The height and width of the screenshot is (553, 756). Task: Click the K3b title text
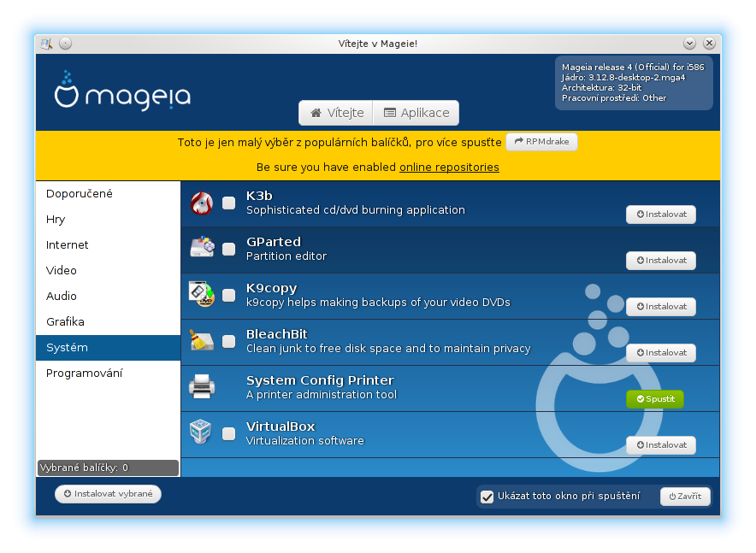coord(259,196)
